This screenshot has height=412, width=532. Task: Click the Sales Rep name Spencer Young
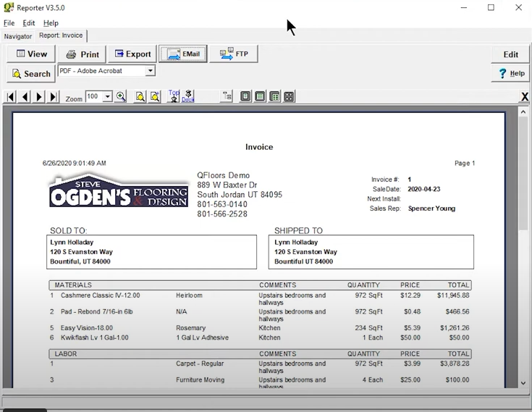tap(431, 209)
